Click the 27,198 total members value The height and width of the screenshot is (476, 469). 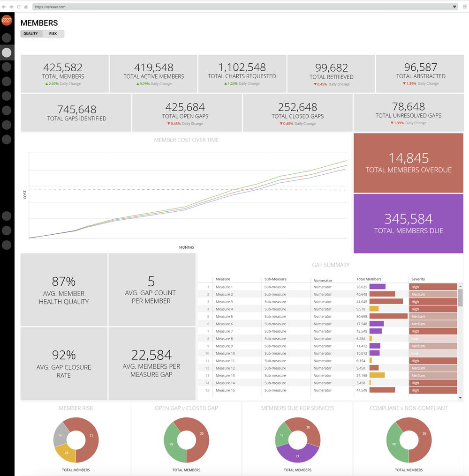pyautogui.click(x=362, y=376)
